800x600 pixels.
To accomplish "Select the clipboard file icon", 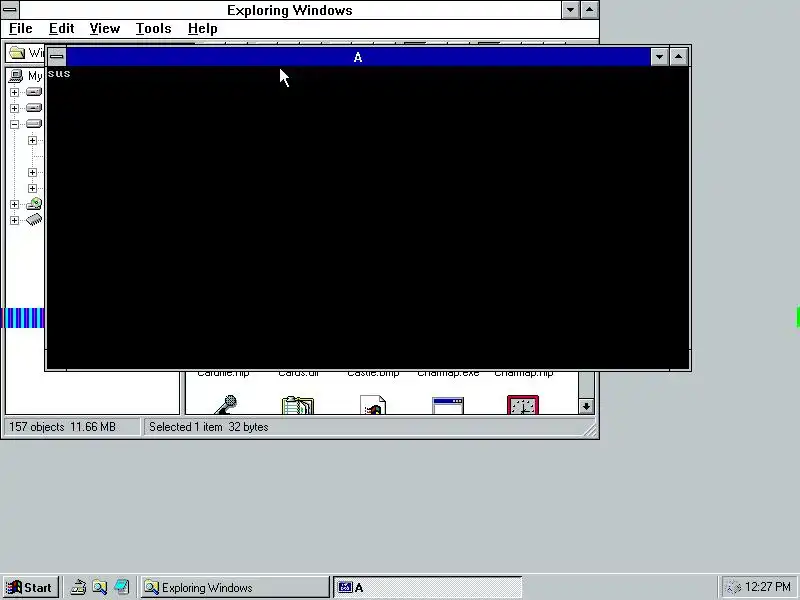I will 298,405.
